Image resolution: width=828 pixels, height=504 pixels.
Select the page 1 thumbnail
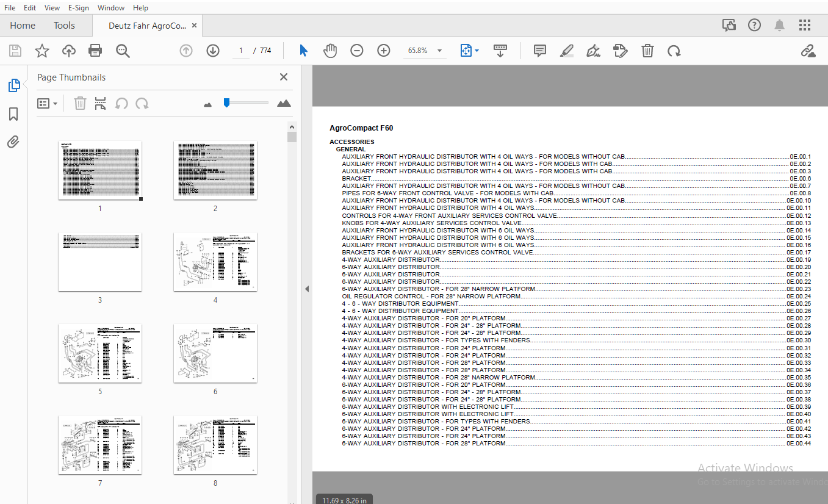(x=100, y=170)
